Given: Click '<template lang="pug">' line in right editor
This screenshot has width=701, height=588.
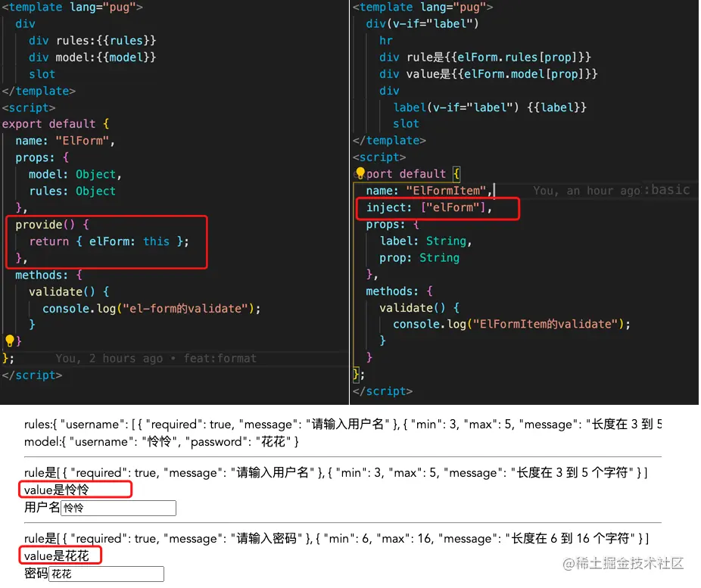Looking at the screenshot, I should click(x=423, y=7).
